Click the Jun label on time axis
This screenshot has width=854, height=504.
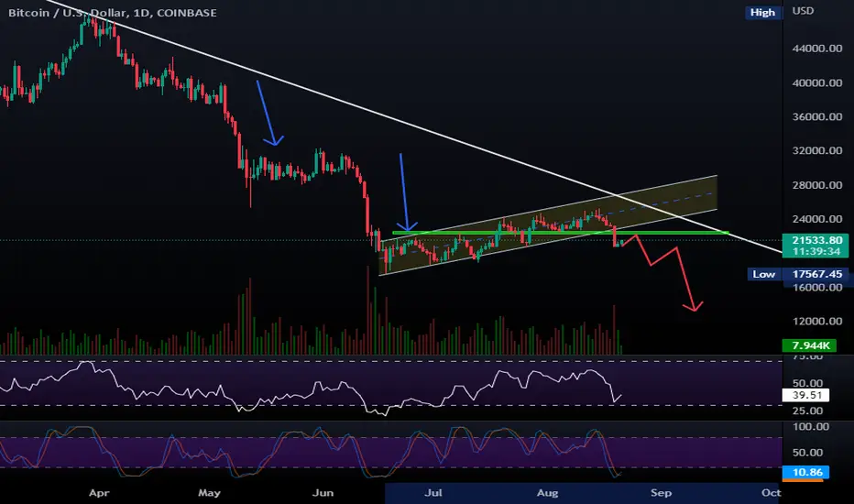(x=323, y=493)
